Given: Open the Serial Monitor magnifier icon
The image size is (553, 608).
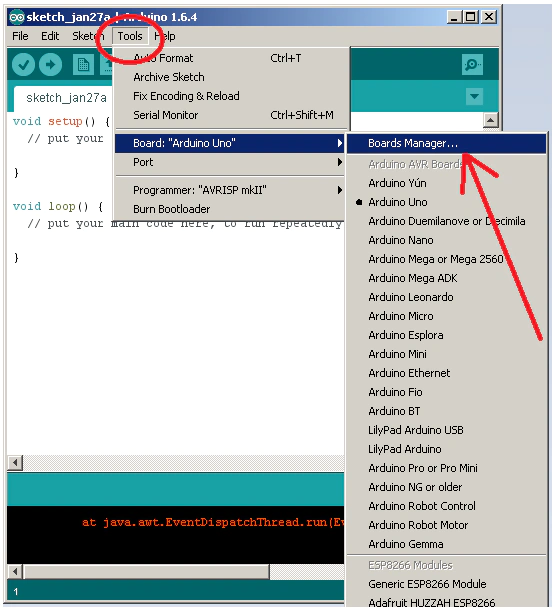Looking at the screenshot, I should [472, 64].
